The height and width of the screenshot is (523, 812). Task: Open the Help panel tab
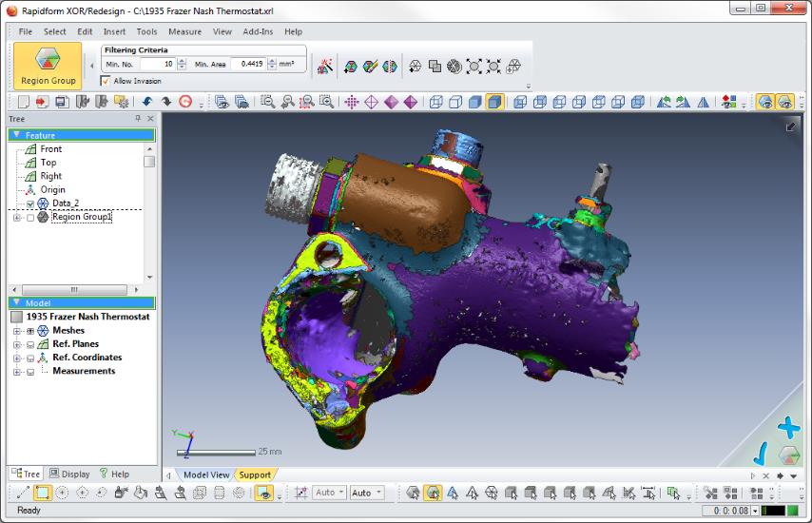(x=114, y=474)
